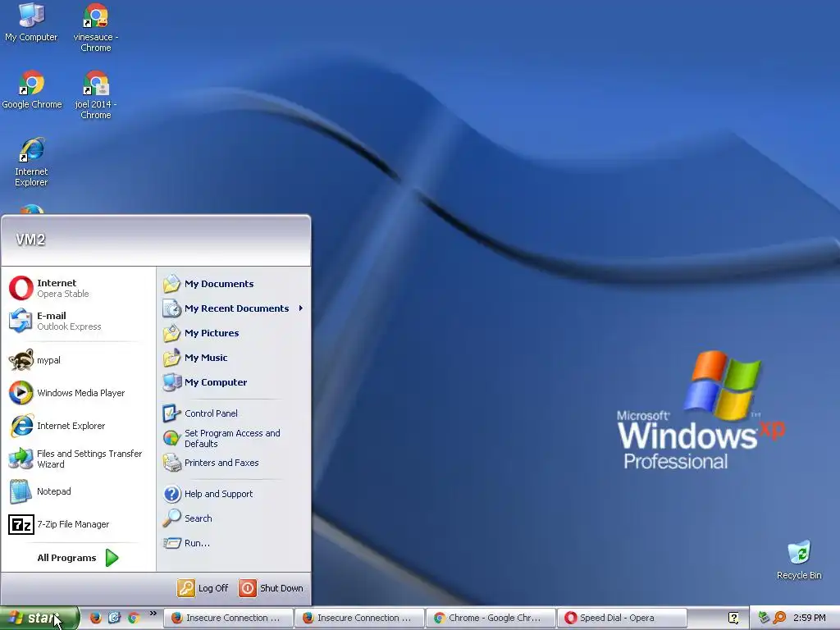Open the Run... dialog
Screen dimensions: 840x630
[234, 543]
